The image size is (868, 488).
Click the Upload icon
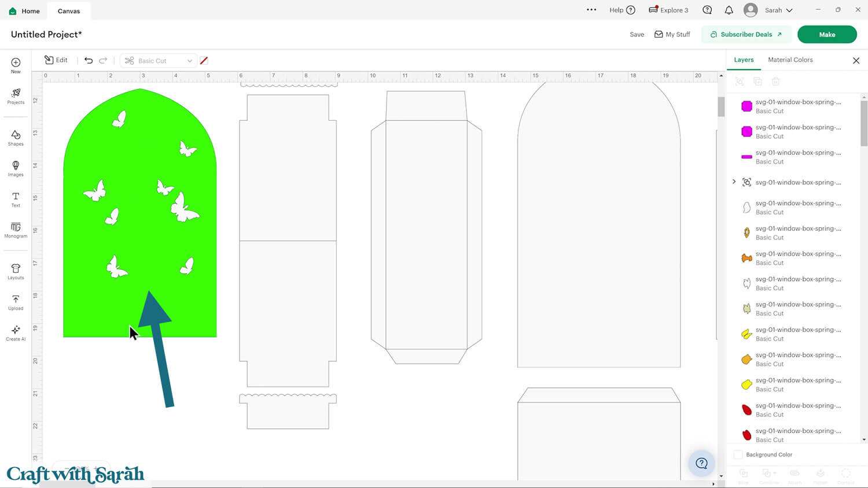tap(16, 302)
